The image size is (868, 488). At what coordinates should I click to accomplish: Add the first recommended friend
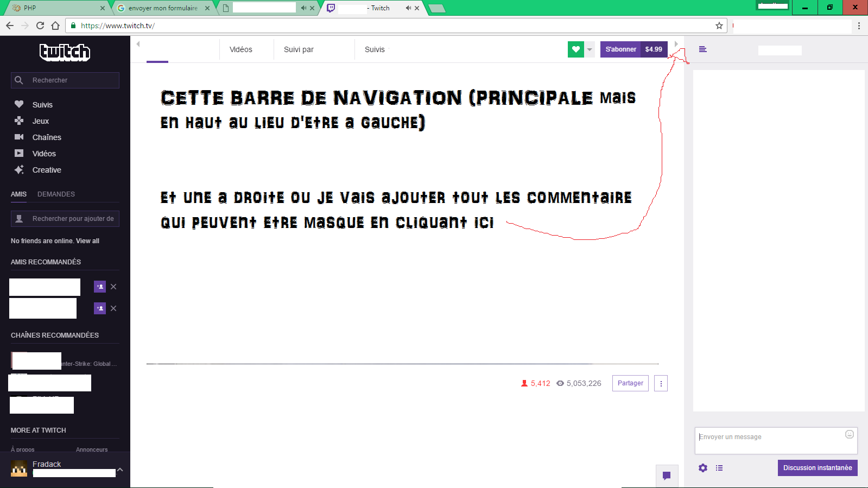100,287
